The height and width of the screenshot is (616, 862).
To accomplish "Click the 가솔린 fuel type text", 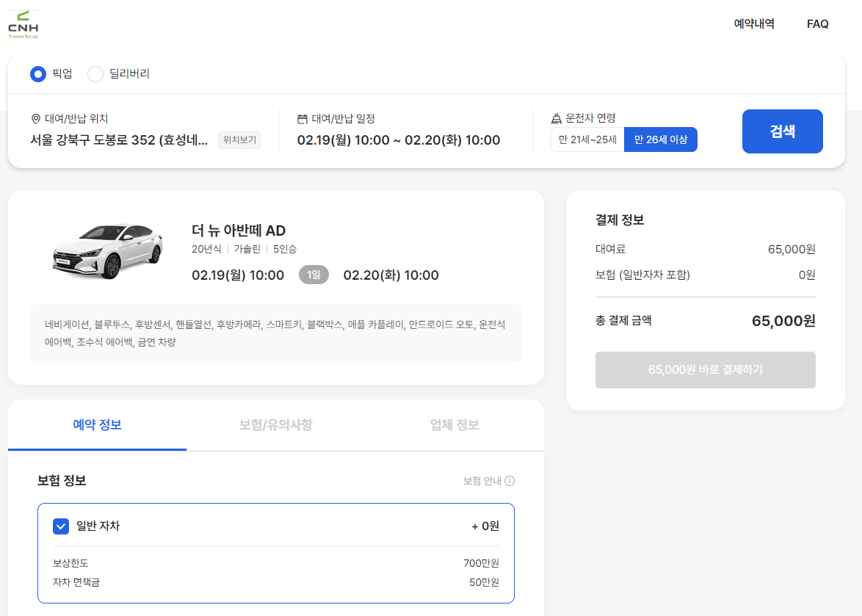I will (247, 249).
